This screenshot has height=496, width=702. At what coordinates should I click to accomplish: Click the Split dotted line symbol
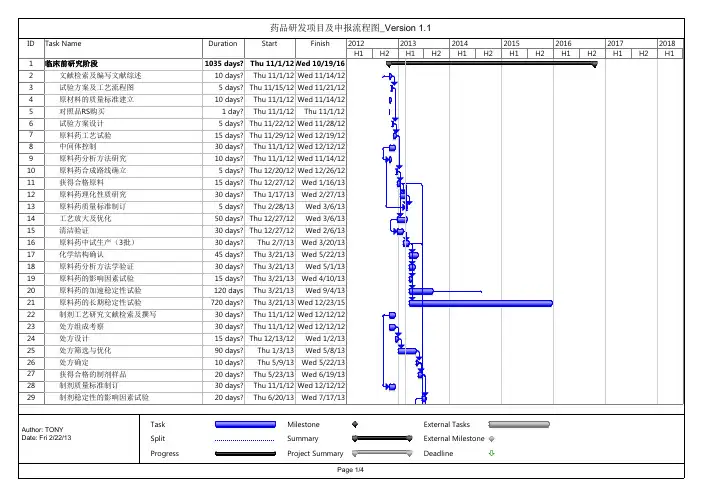pos(243,438)
